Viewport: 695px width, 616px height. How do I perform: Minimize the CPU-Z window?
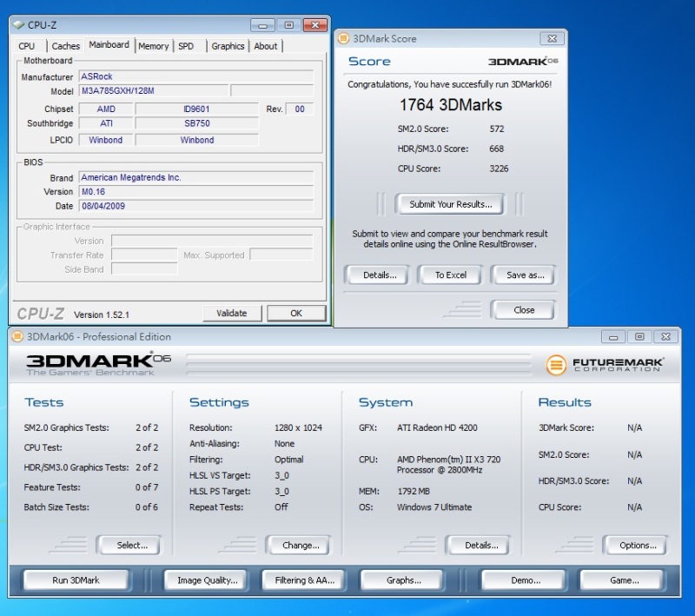coord(262,25)
